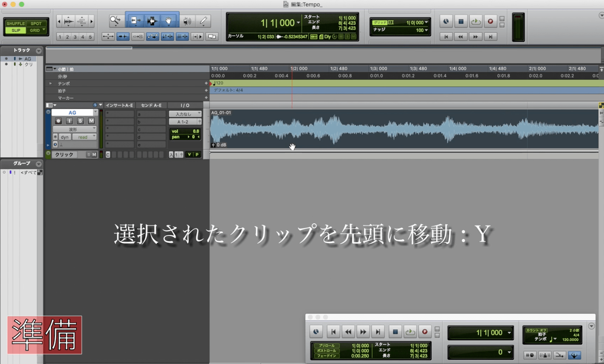
Task: Enable SPOT edit mode
Action: pos(36,24)
